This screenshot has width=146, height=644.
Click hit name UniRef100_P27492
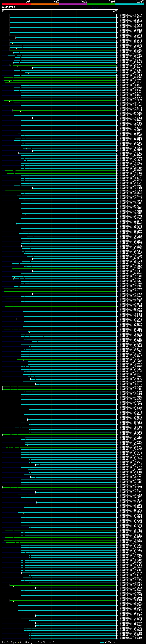[131, 80]
